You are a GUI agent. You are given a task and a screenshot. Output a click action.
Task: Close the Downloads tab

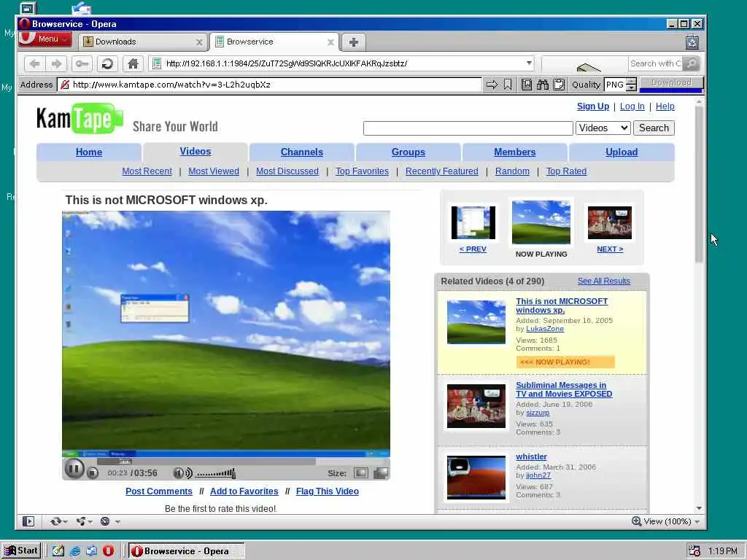tap(199, 42)
